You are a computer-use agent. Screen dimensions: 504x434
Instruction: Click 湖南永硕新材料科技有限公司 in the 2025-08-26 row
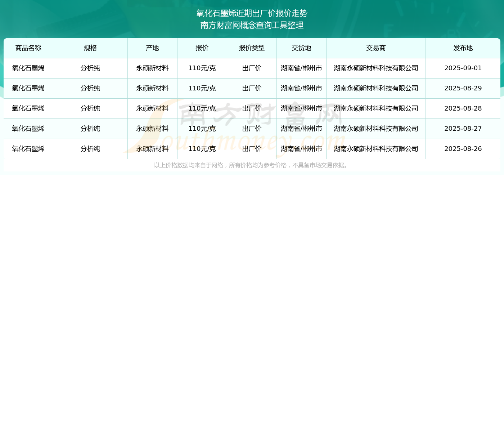click(376, 149)
